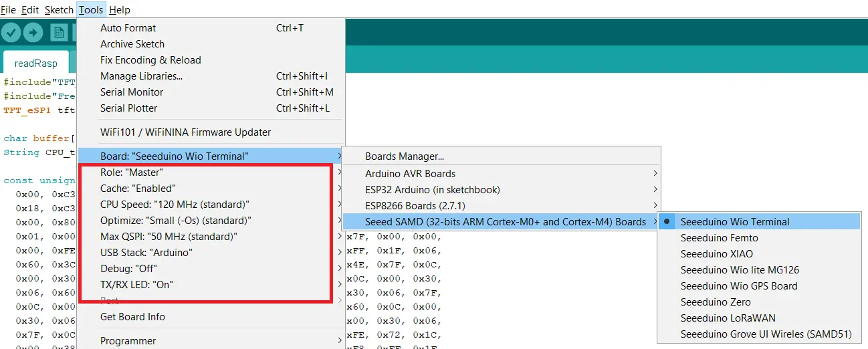
Task: Click code line "xFE, 0x72, 0x1C,"
Action: click(394, 335)
